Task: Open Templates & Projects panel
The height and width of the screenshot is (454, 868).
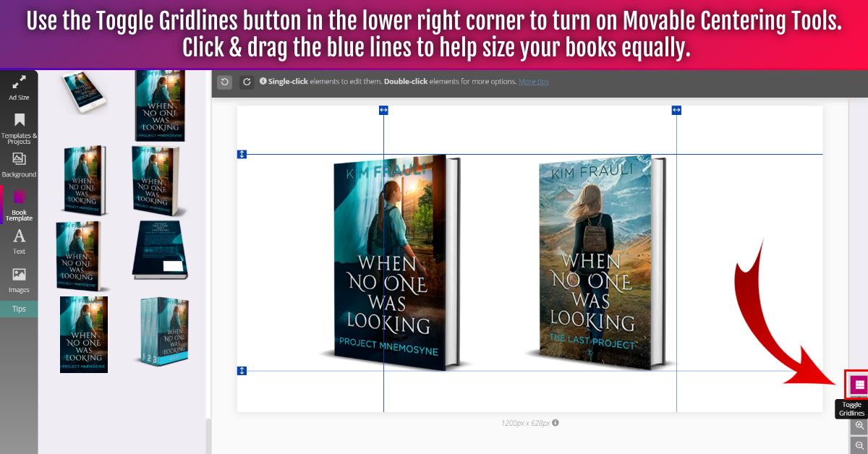Action: pyautogui.click(x=19, y=128)
